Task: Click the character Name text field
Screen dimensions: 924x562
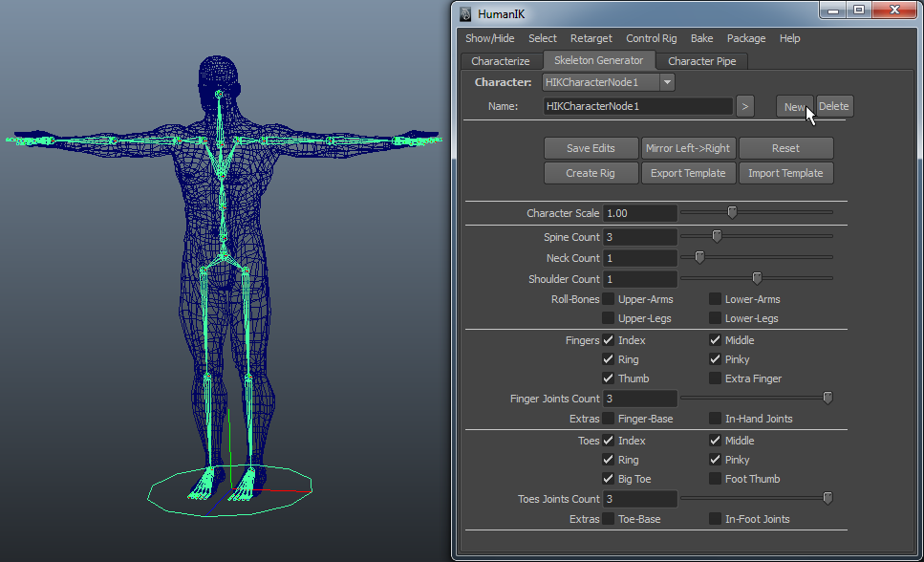Action: pyautogui.click(x=637, y=106)
